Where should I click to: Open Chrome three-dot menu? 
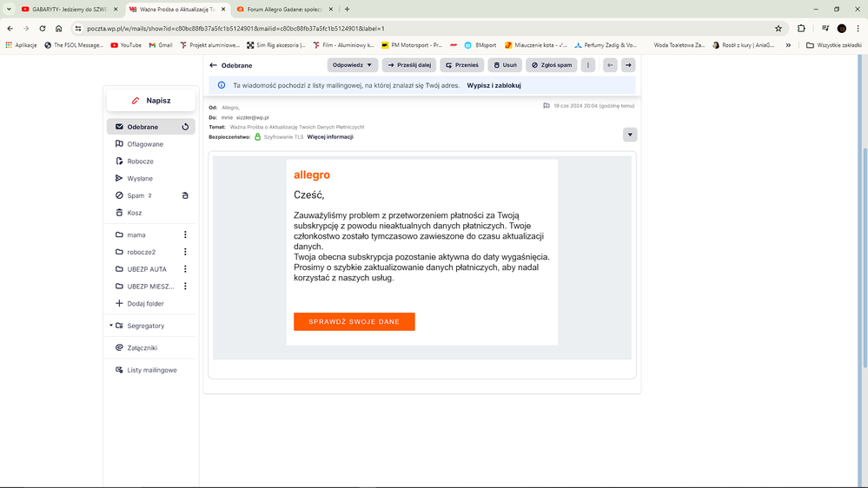click(x=858, y=28)
